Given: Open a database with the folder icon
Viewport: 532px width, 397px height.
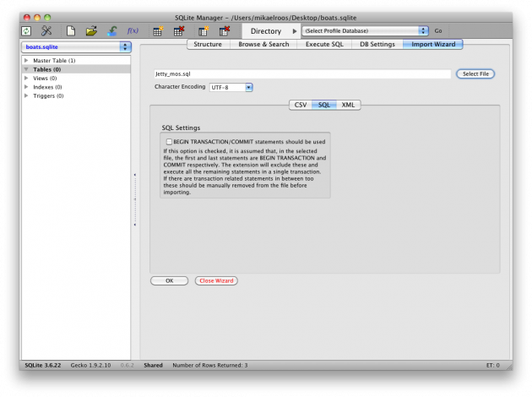Looking at the screenshot, I should tap(91, 31).
